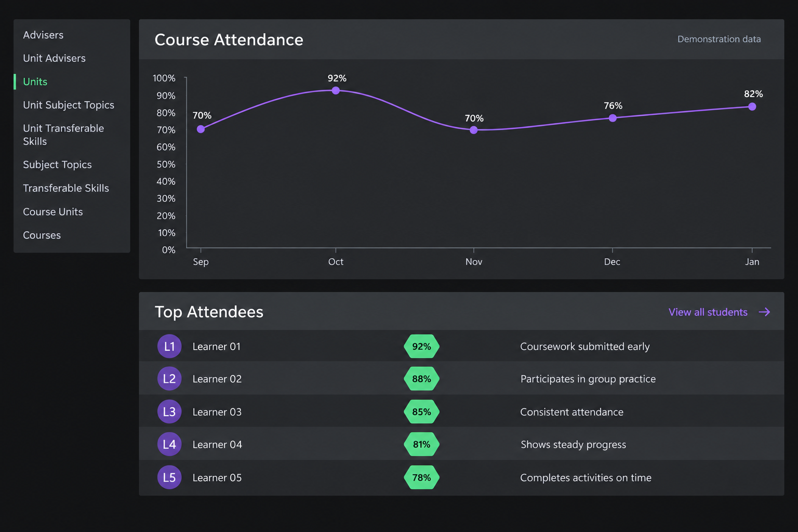Click the Learner 04 name
Viewport: 798px width, 532px height.
217,444
